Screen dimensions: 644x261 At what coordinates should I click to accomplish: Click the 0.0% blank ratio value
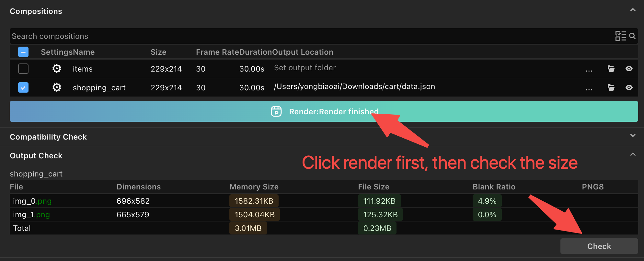[487, 215]
